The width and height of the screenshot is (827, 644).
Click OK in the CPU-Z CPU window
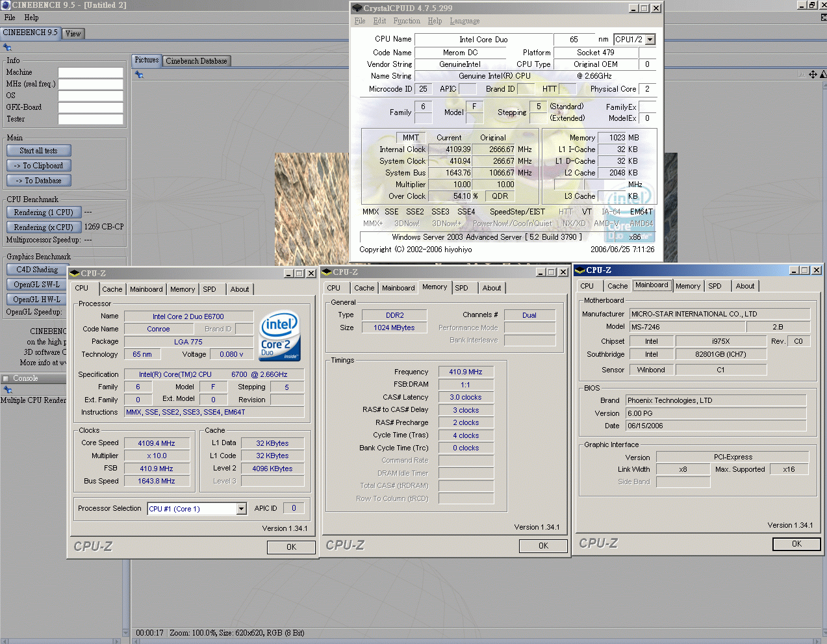coord(291,547)
